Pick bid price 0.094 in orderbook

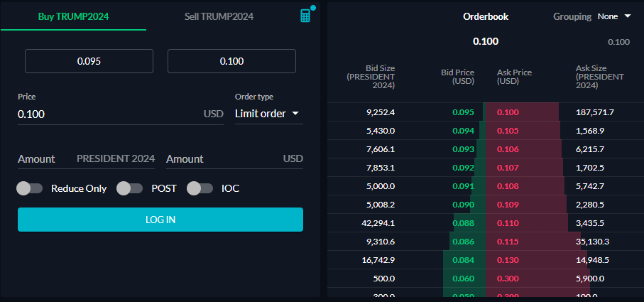[463, 131]
